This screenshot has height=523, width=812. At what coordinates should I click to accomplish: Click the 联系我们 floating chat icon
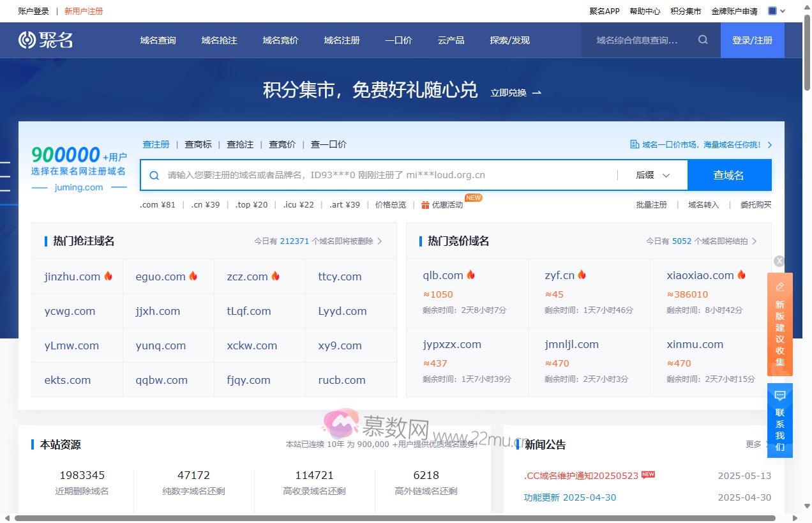point(779,395)
